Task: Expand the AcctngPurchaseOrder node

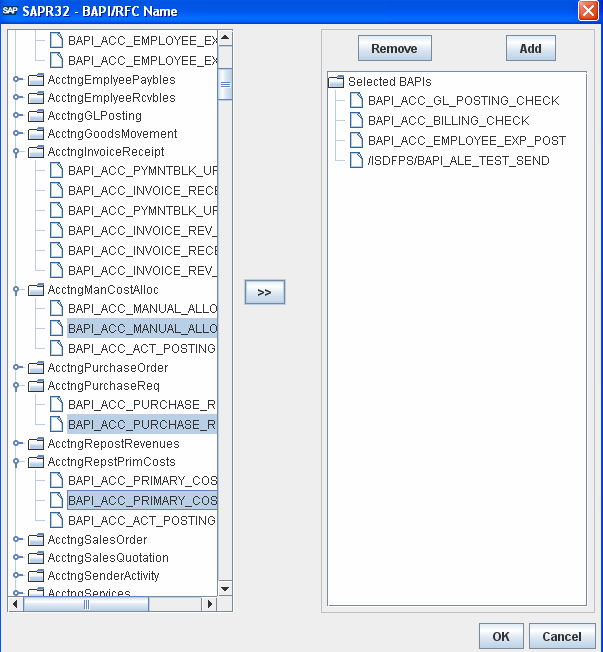Action: (x=16, y=368)
